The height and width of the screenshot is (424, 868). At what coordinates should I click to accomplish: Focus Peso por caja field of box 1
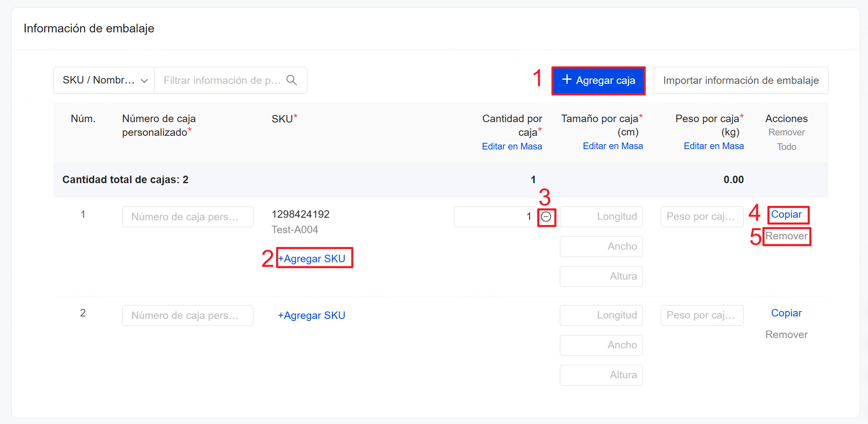[x=702, y=217]
